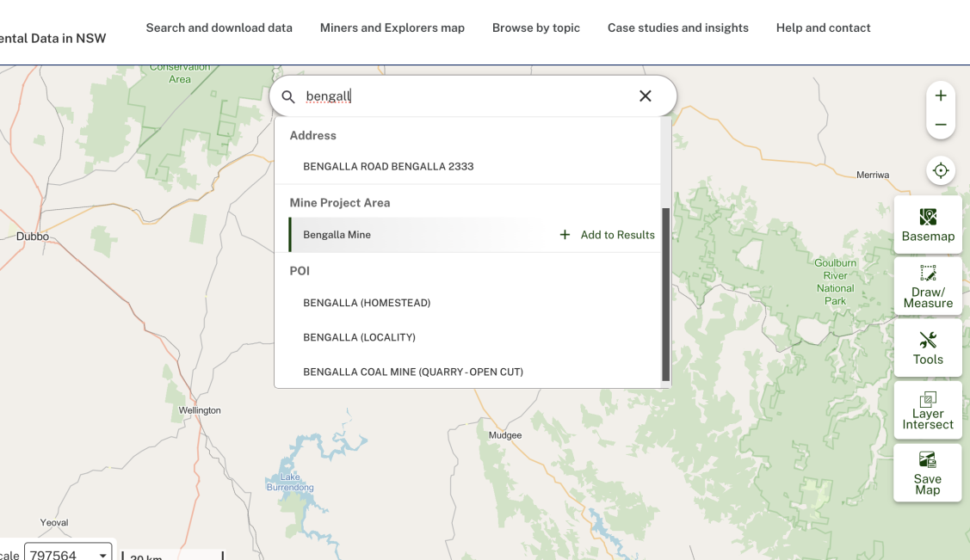Open Search and download data menu
This screenshot has height=560, width=970.
click(219, 28)
